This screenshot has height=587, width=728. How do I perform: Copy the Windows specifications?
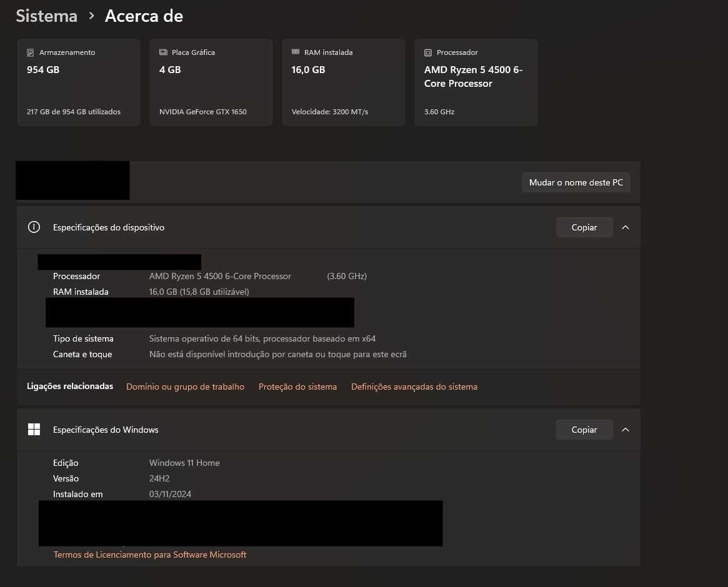click(584, 430)
